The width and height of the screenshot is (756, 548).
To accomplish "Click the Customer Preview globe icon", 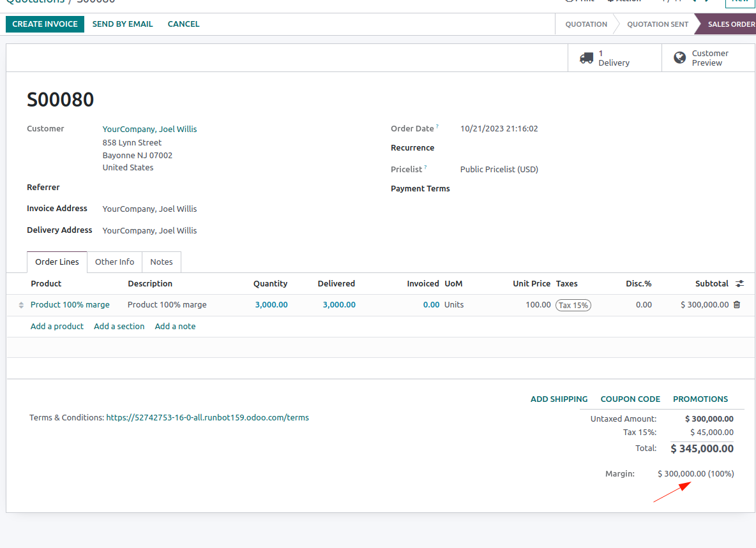I will [x=680, y=58].
